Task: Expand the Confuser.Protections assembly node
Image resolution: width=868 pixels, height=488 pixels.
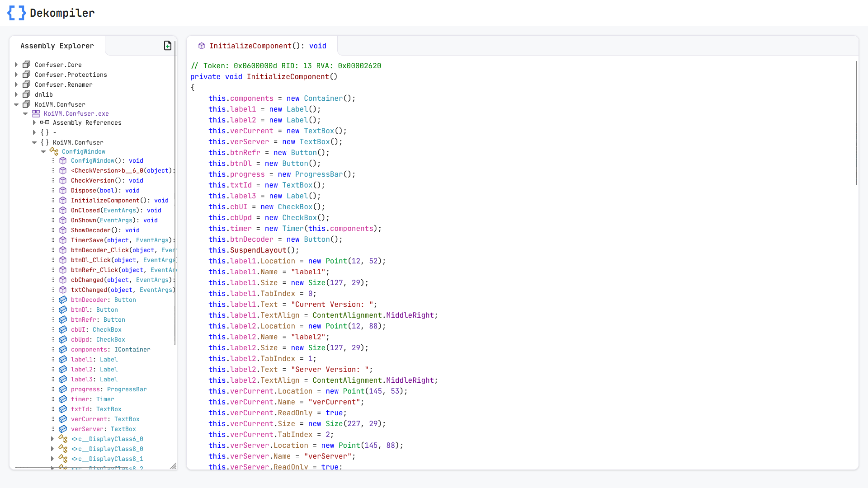Action: point(16,75)
